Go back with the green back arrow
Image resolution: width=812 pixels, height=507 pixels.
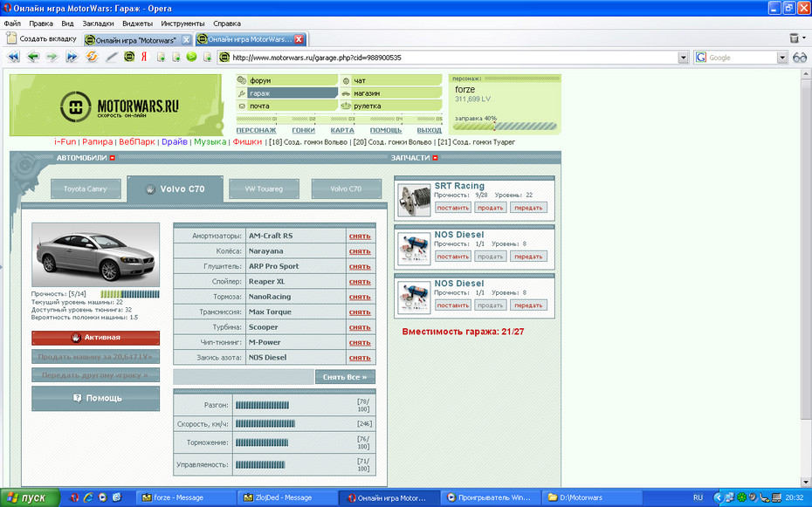coord(33,57)
